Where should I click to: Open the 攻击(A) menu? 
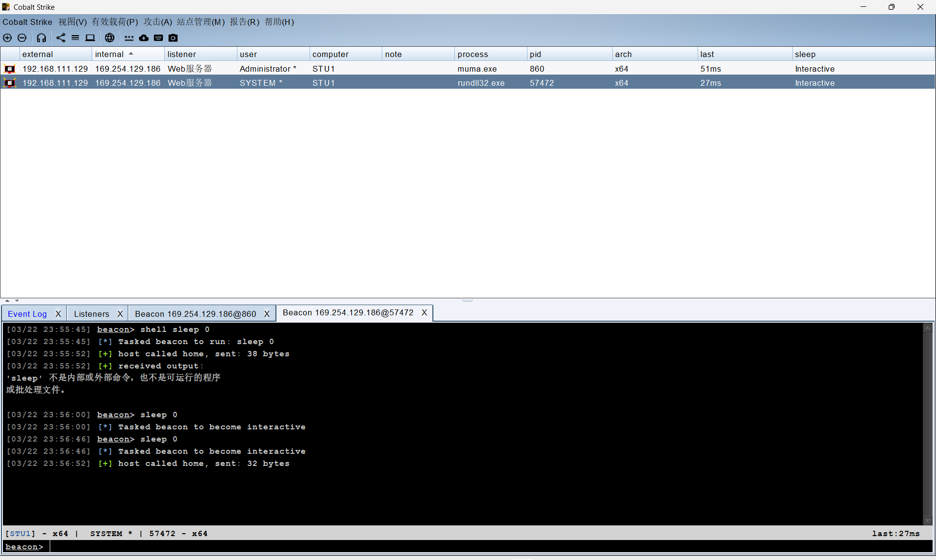click(158, 22)
